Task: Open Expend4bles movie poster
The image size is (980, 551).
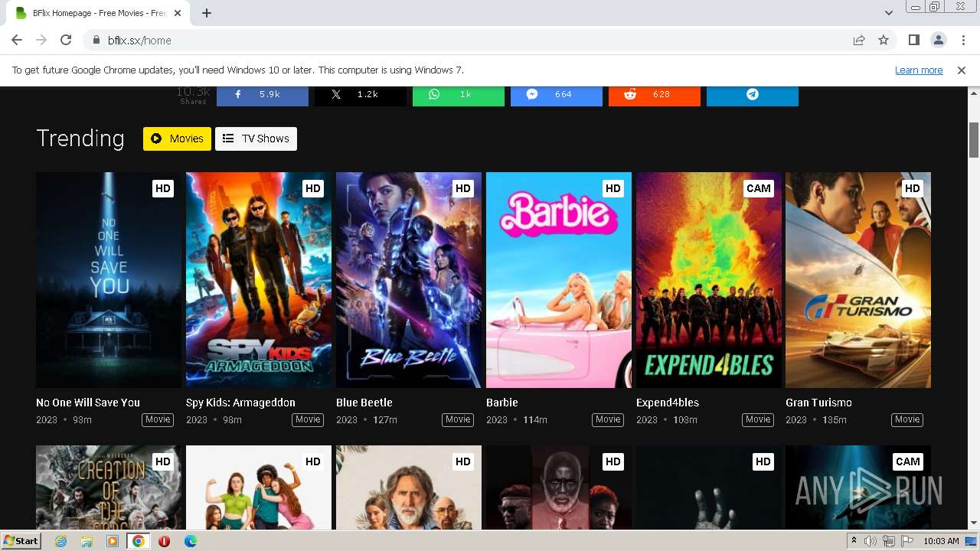Action: click(x=709, y=280)
